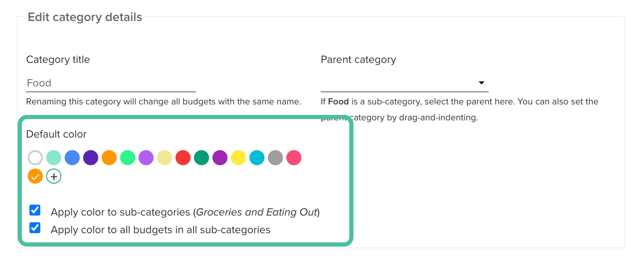Choose the empty no-color swatch
Viewport: 644px width, 260px height.
pyautogui.click(x=35, y=158)
